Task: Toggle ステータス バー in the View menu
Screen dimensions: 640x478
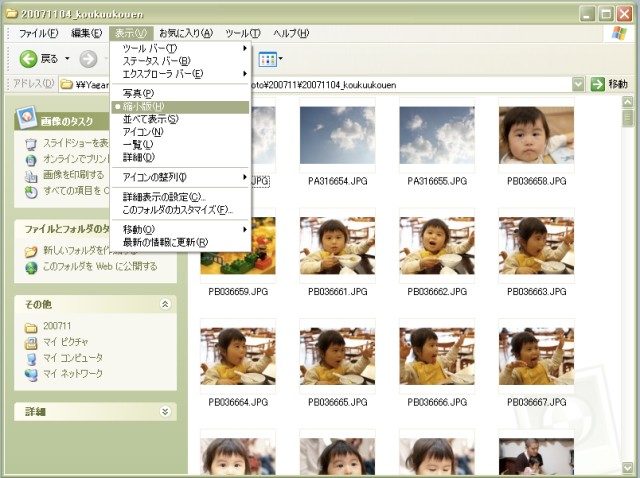Action: click(156, 61)
